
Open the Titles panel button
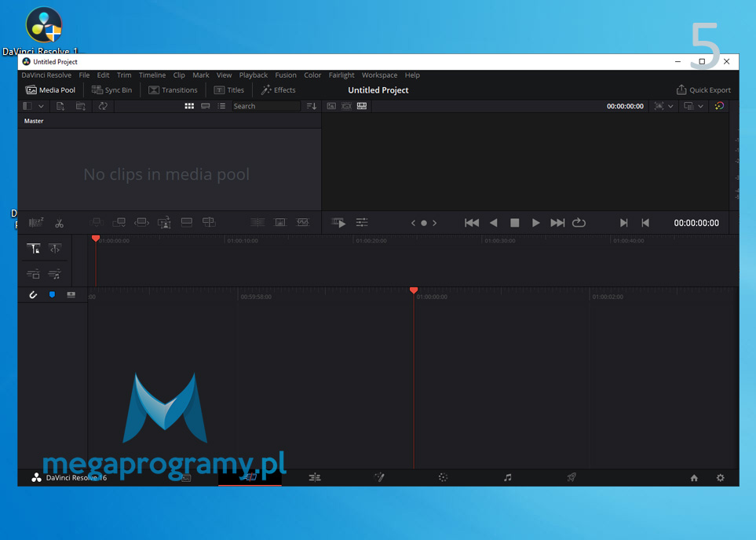[228, 90]
